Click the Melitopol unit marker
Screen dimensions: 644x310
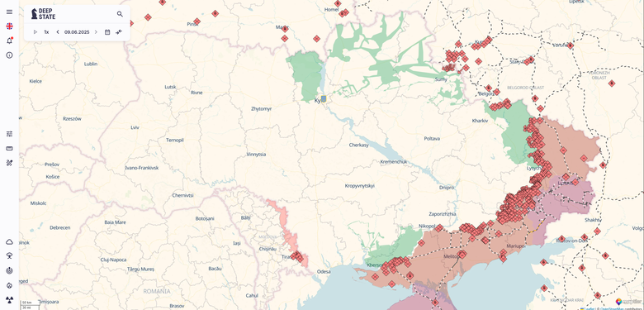(462, 255)
